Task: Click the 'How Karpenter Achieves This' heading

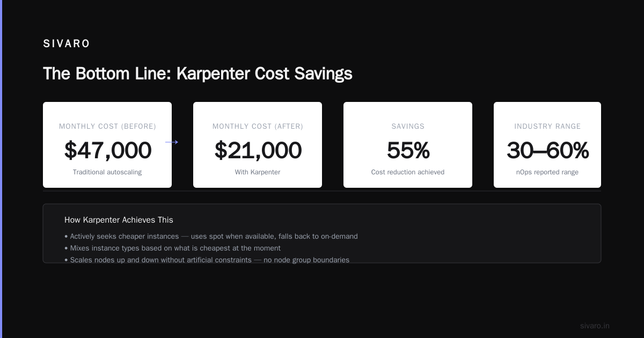Action: 119,220
